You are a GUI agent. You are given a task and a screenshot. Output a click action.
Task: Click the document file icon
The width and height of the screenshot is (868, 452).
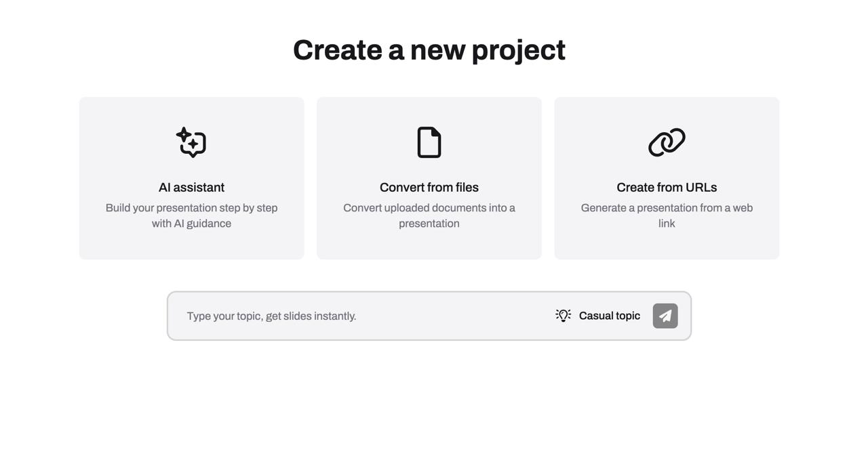tap(429, 142)
